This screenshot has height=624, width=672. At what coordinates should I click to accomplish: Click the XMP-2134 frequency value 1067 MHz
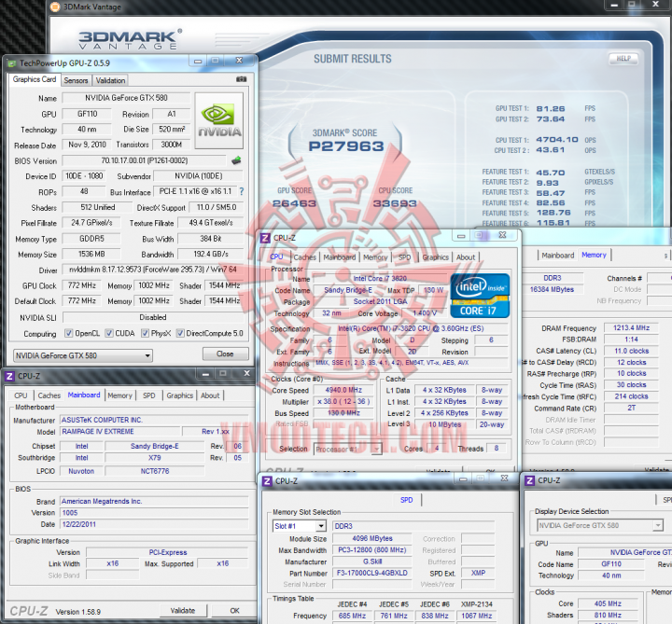pyautogui.click(x=477, y=616)
